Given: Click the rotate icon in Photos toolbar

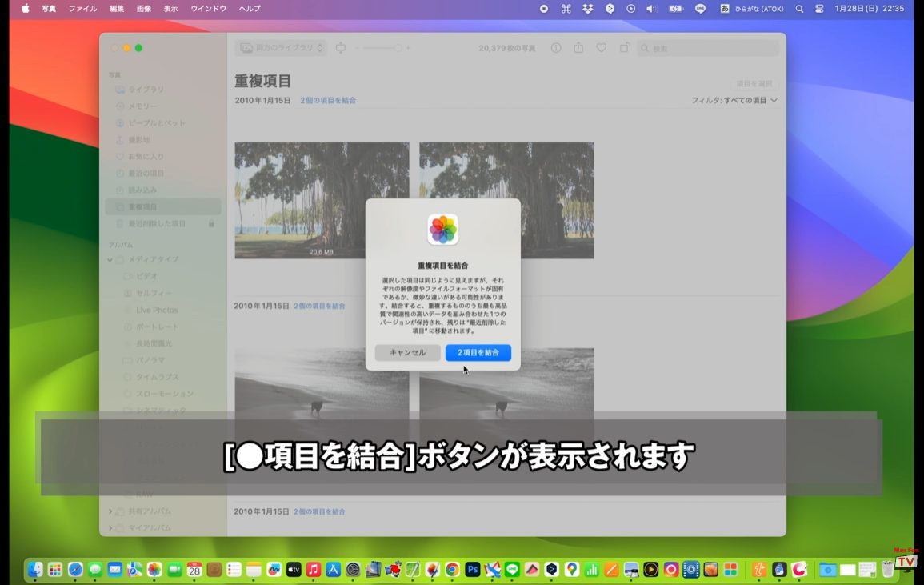Looking at the screenshot, I should point(624,48).
